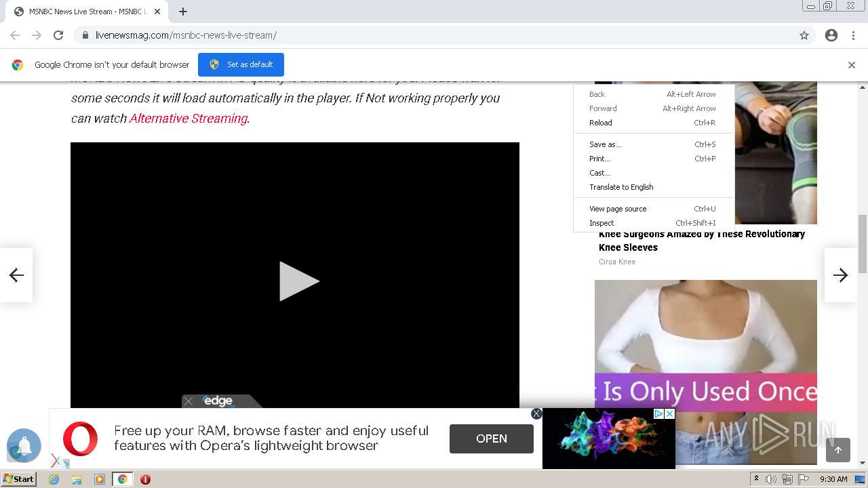This screenshot has height=488, width=868.
Task: Show hidden tray icons arrow
Action: [756, 479]
